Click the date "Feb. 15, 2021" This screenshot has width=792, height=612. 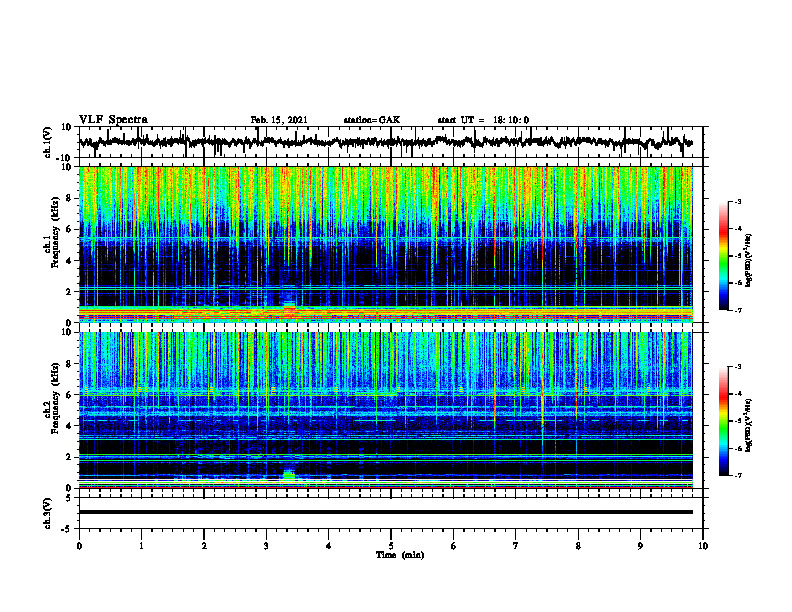pos(279,120)
